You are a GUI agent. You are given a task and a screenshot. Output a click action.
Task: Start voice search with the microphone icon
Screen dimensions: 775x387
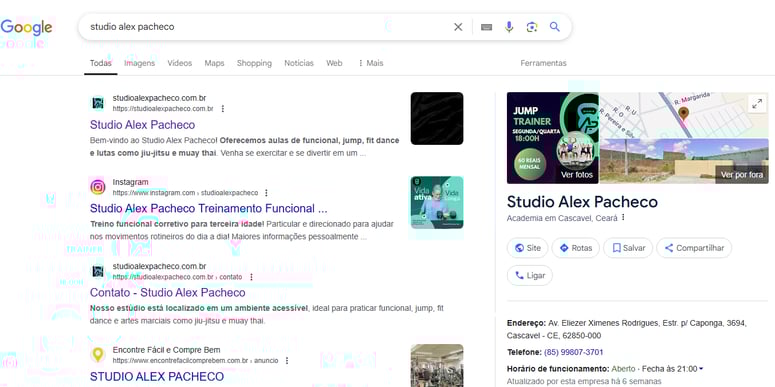point(509,27)
